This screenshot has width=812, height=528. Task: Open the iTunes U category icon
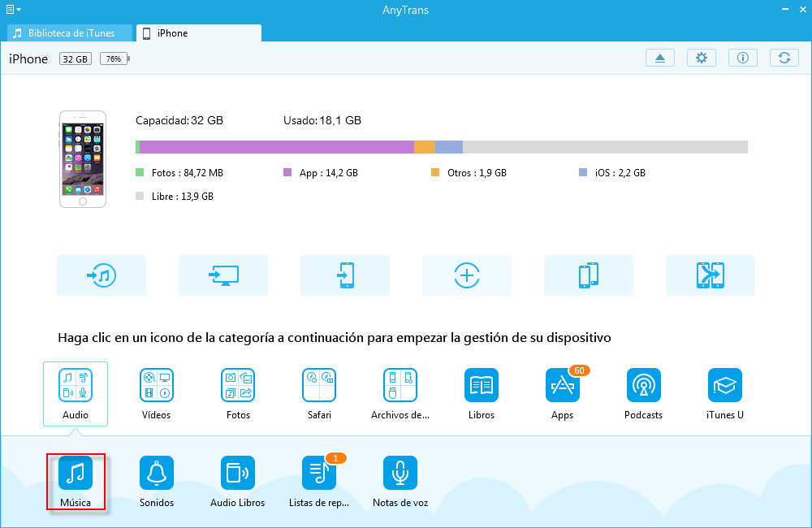(x=725, y=385)
